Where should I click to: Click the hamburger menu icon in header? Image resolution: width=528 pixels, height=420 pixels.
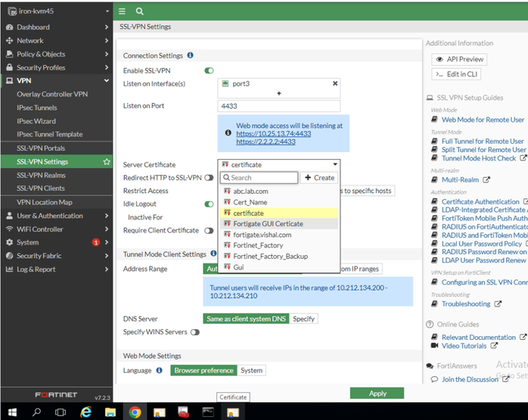[x=122, y=11]
